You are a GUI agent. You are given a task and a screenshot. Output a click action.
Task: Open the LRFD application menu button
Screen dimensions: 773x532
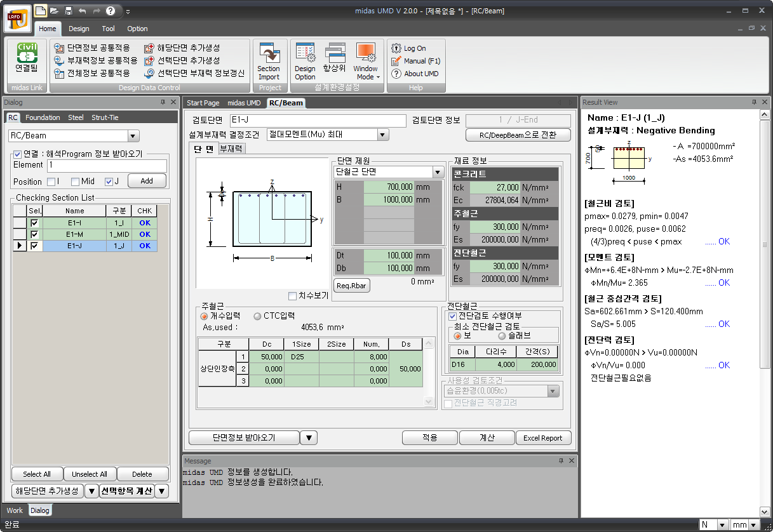[x=17, y=18]
